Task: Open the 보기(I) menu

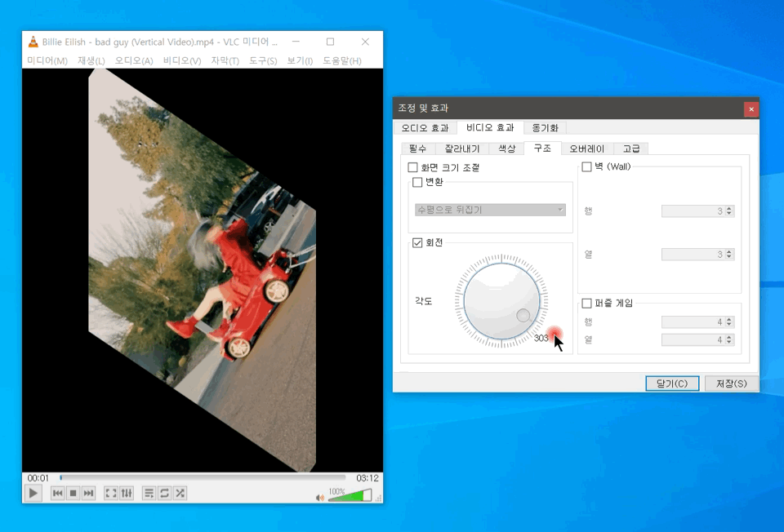Action: point(300,60)
